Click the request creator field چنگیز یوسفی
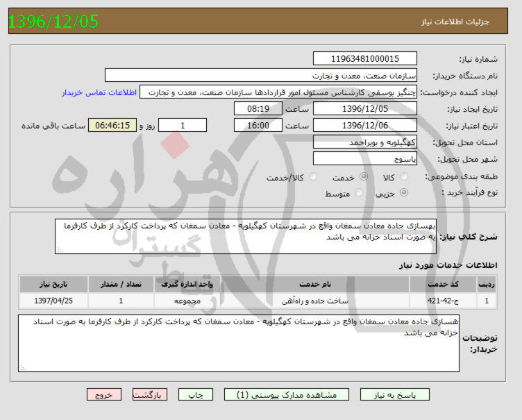 (x=278, y=92)
